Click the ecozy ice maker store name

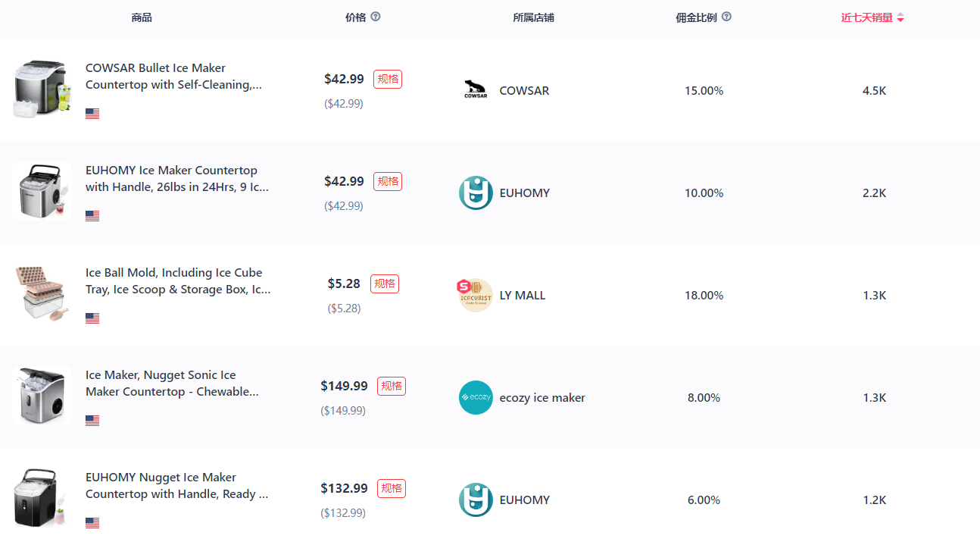[x=542, y=397]
